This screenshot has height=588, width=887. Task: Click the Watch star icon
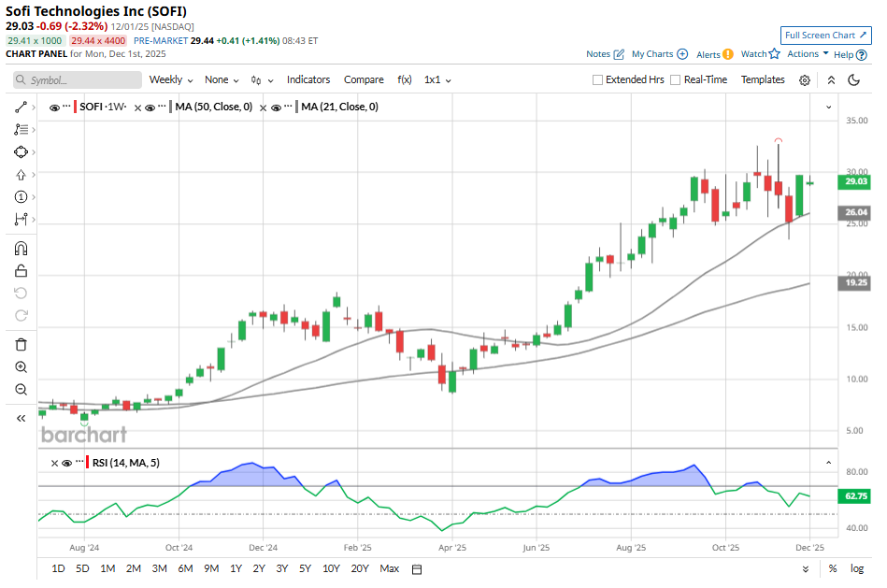775,54
